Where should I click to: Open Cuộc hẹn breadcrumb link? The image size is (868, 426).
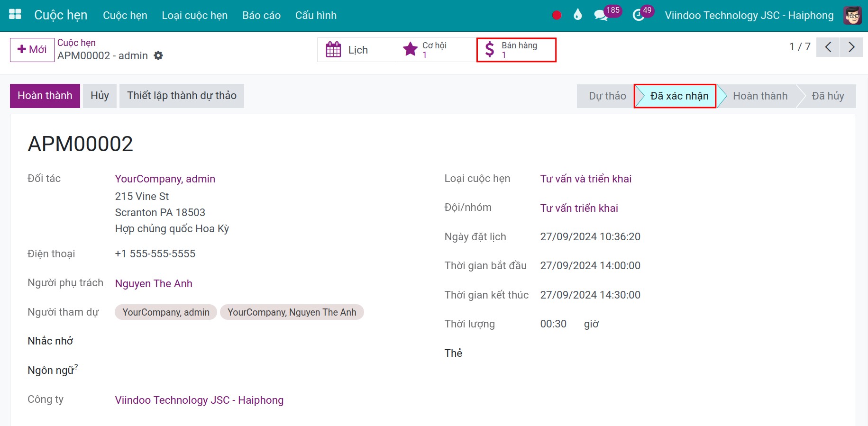76,43
